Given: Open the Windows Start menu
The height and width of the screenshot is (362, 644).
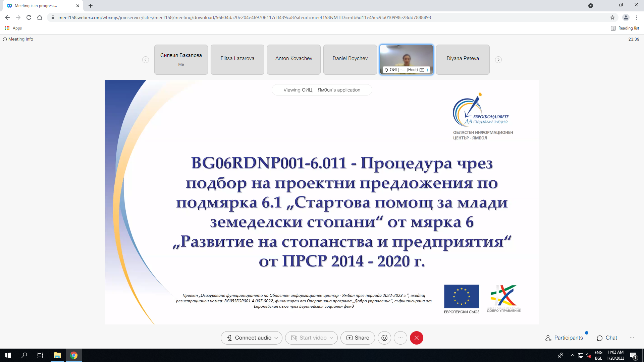Looking at the screenshot, I should [8, 355].
